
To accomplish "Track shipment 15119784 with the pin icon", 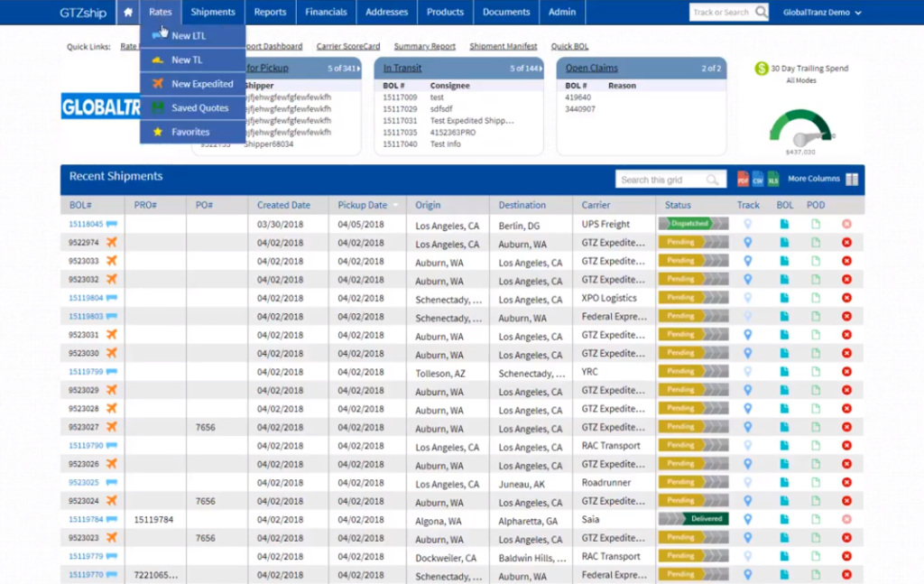I will (748, 519).
